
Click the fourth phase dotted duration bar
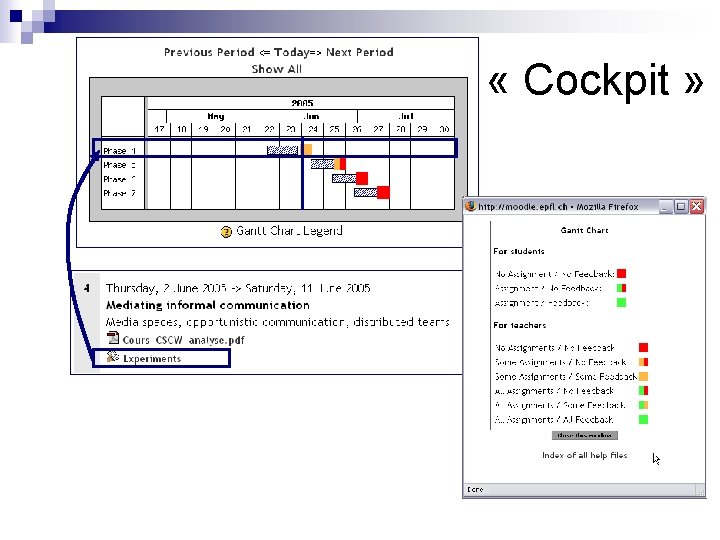point(366,192)
